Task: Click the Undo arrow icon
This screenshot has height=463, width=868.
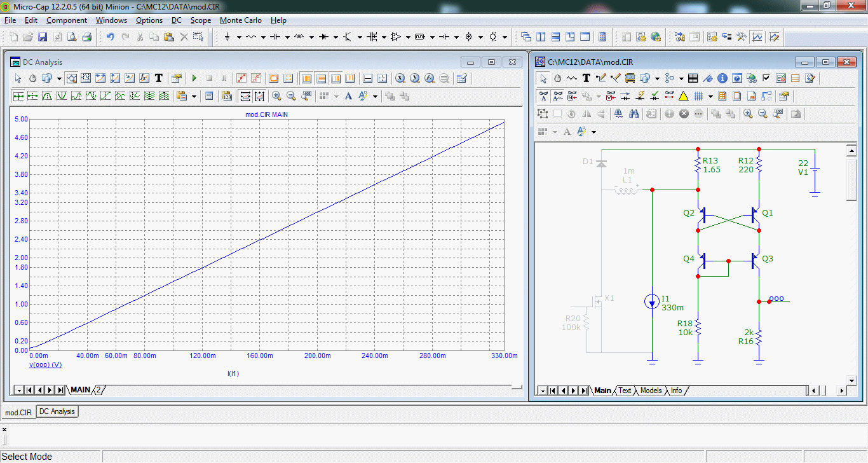Action: coord(110,37)
